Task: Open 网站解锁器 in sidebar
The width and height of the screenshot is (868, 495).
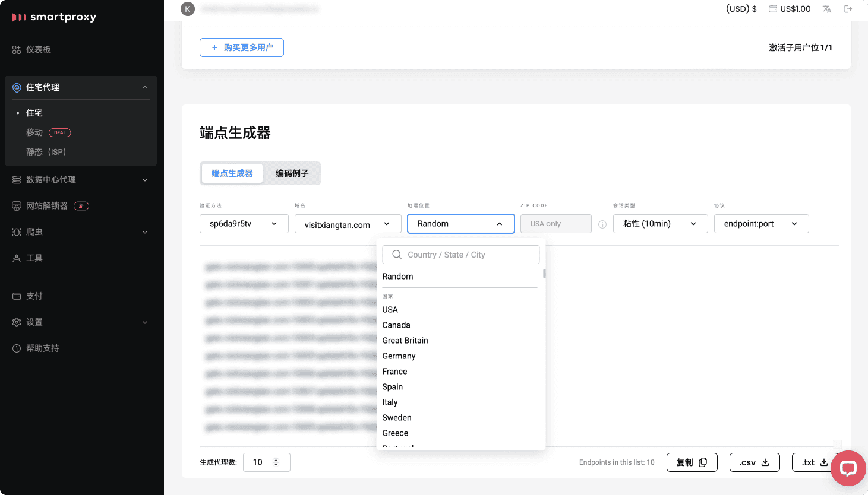Action: click(x=47, y=206)
